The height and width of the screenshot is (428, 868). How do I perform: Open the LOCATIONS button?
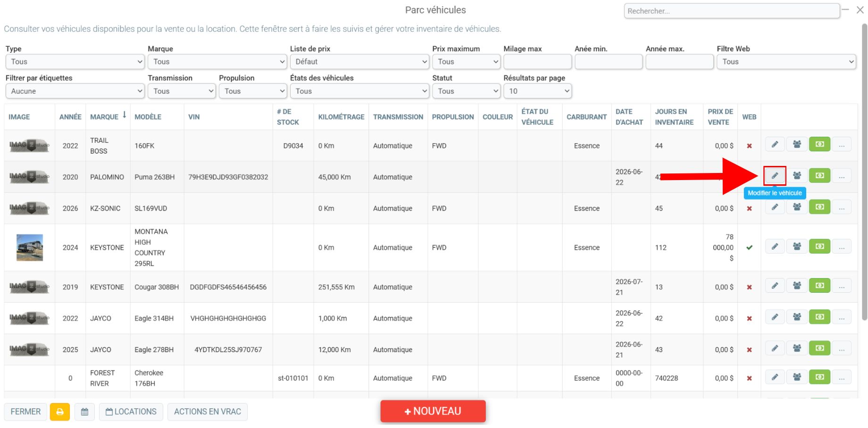pyautogui.click(x=131, y=412)
